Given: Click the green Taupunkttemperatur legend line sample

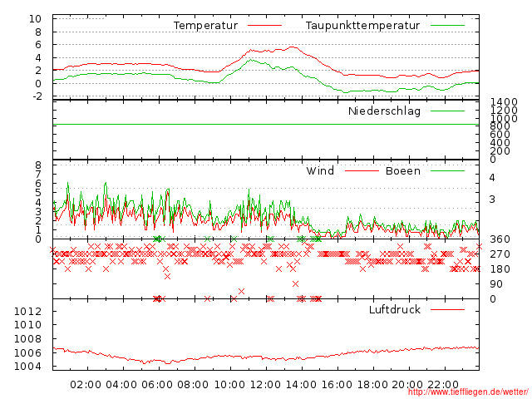Looking at the screenshot, I should [448, 26].
